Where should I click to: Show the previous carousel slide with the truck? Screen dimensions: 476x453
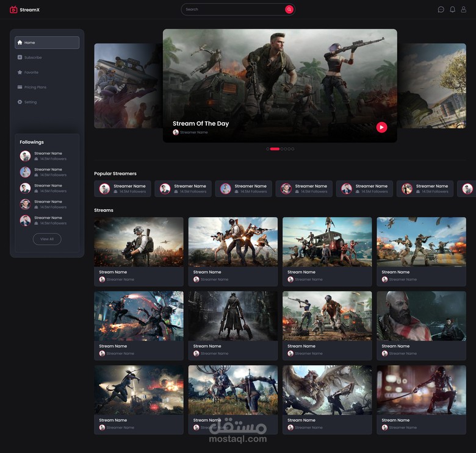[128, 86]
